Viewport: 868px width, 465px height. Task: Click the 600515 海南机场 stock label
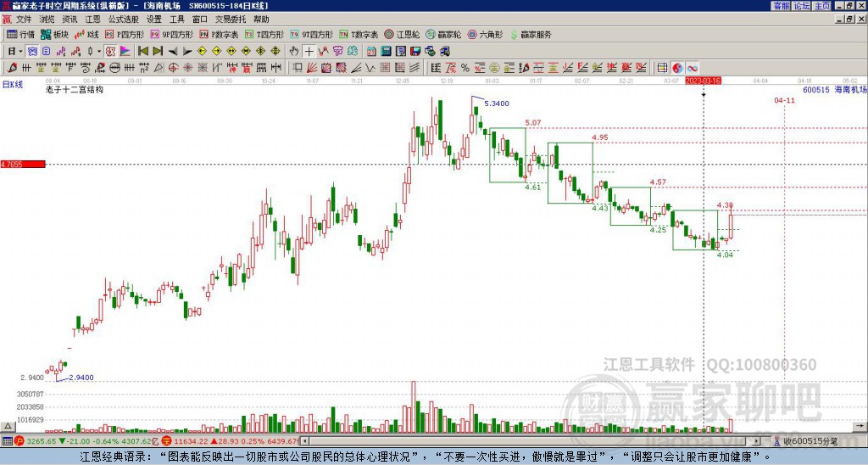point(834,89)
